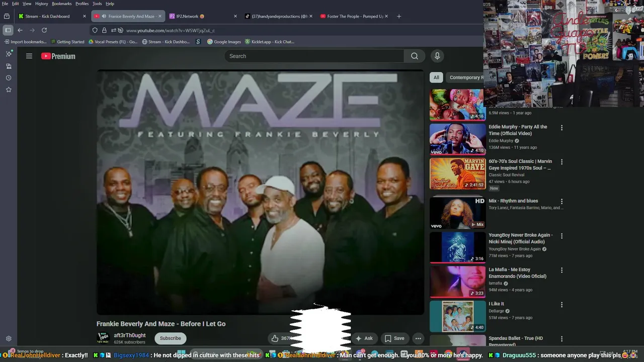
Task: Click the padlock site info icon
Action: pos(104,30)
